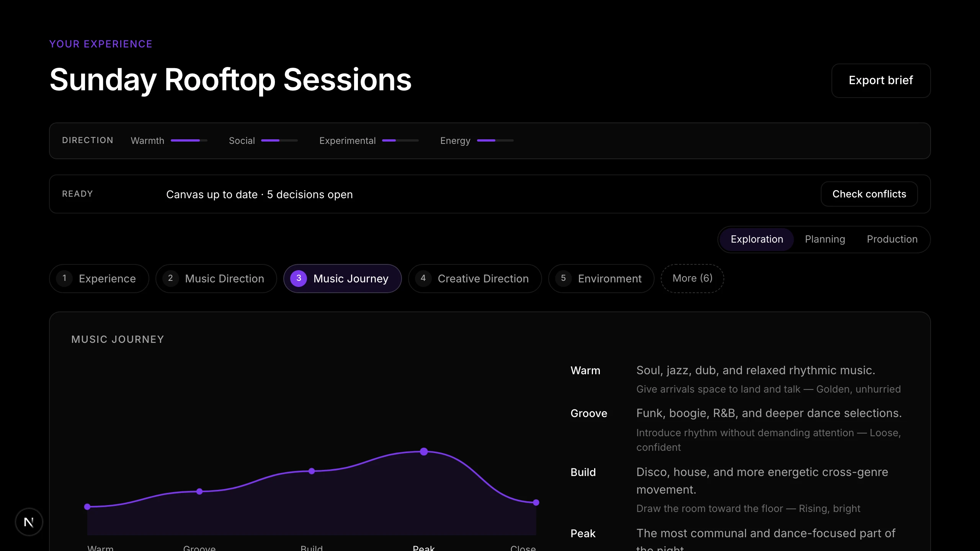The height and width of the screenshot is (551, 980).
Task: Click the MUSIC JOURNEY section heading
Action: click(x=118, y=339)
